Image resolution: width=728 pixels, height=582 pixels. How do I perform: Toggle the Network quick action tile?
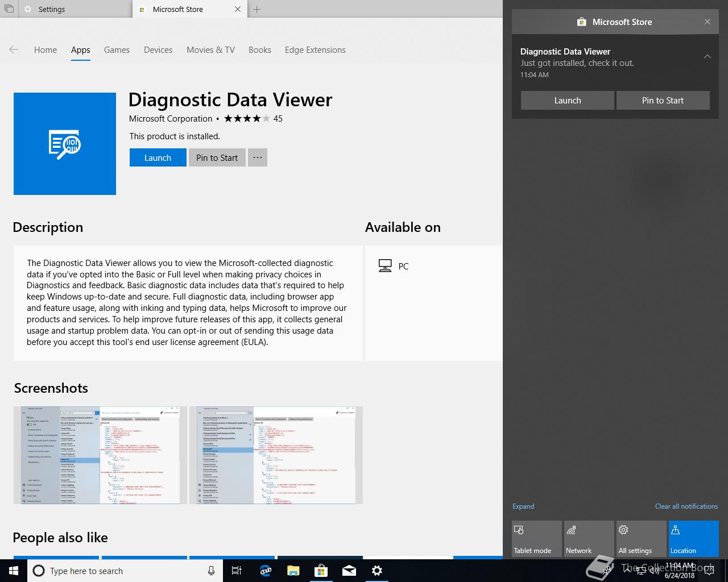[589, 539]
